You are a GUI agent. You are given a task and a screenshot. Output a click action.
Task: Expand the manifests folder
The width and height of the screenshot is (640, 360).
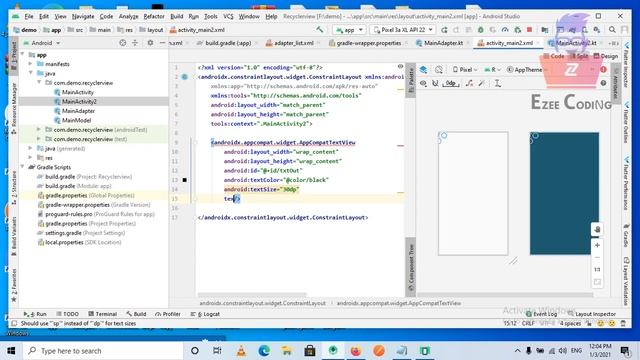(31, 64)
